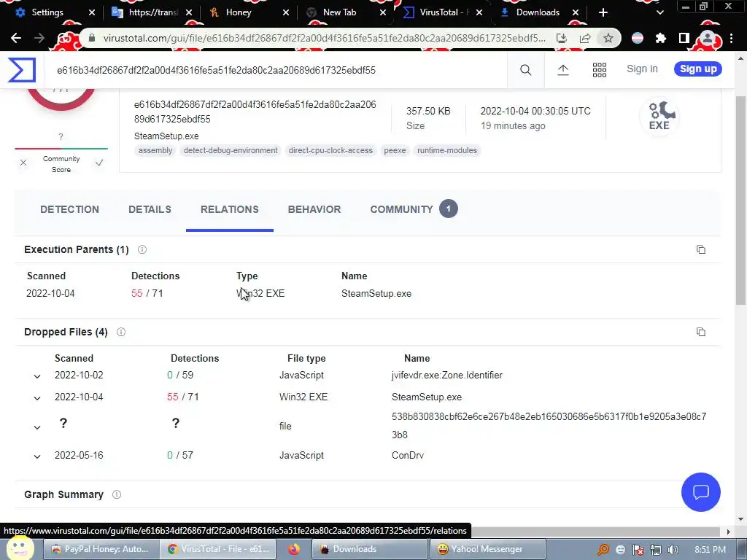Click the EXE file type icon
Screen dimensions: 747x560
(659, 116)
